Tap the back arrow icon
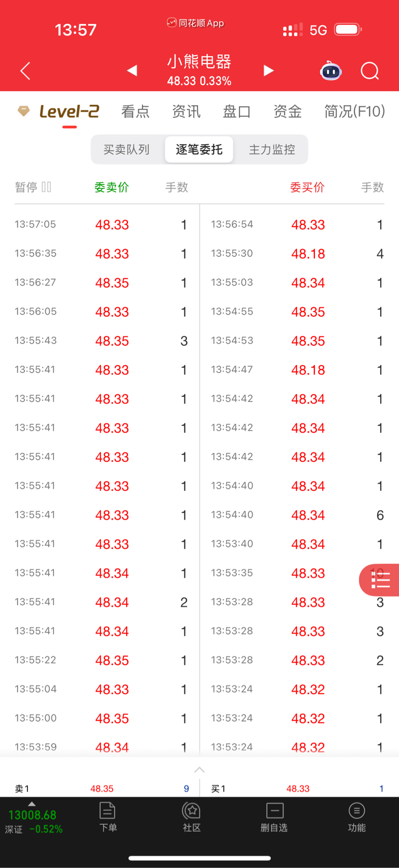The width and height of the screenshot is (399, 868). [25, 71]
